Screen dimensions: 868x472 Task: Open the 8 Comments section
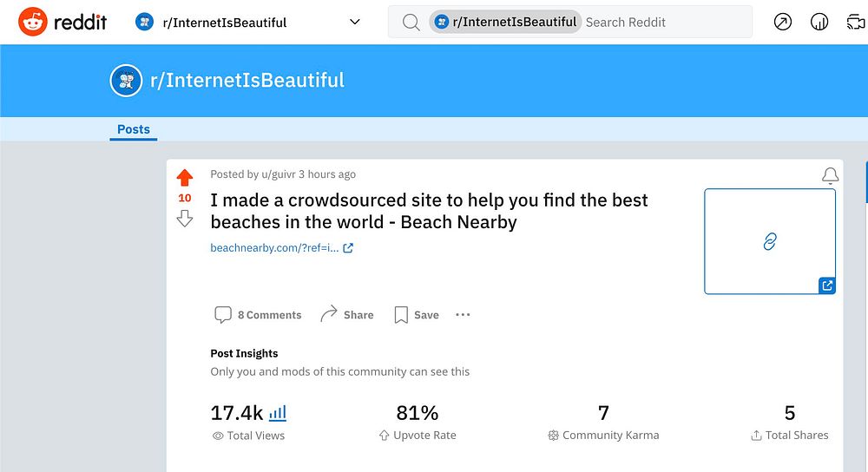(x=259, y=315)
